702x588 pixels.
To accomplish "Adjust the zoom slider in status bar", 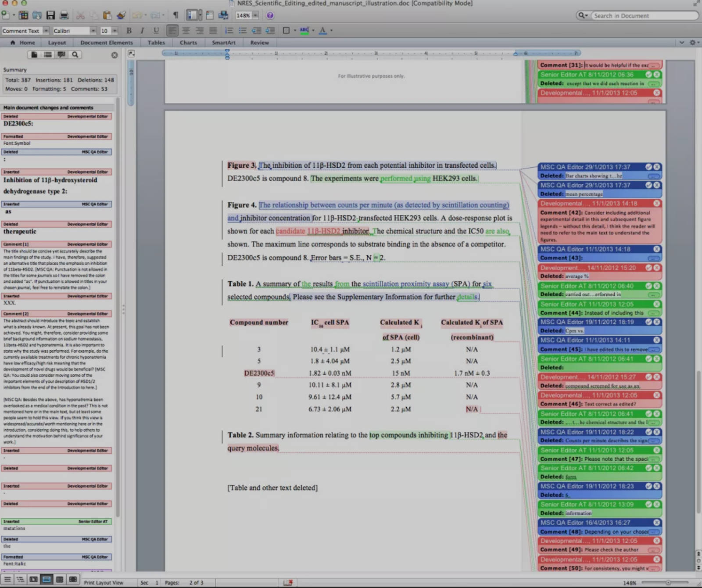I will coord(668,583).
